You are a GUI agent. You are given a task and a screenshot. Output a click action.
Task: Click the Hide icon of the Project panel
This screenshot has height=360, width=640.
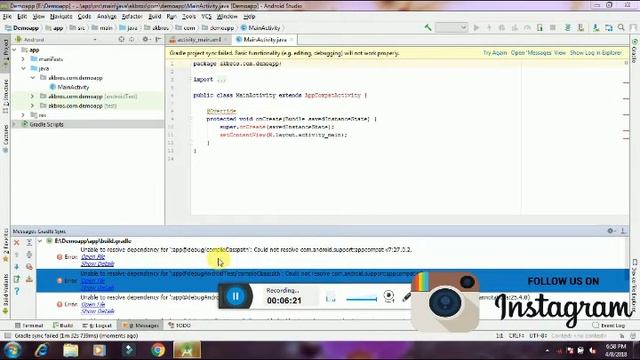point(158,40)
